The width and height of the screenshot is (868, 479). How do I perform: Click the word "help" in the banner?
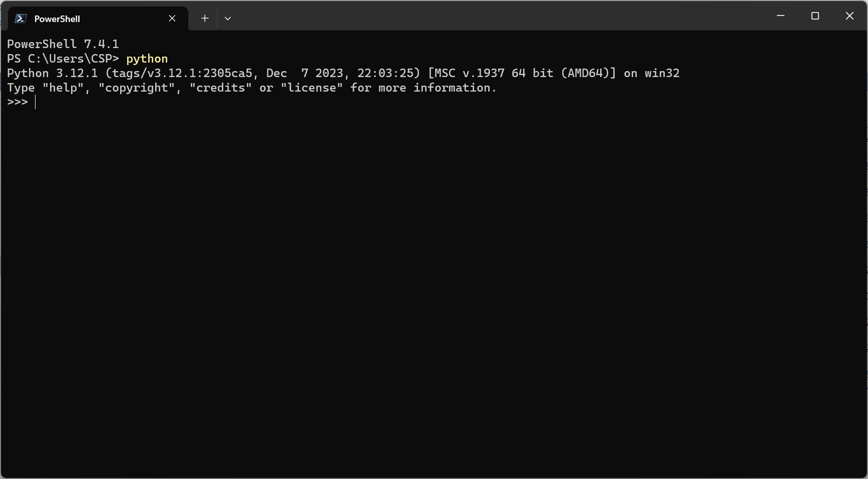(63, 88)
